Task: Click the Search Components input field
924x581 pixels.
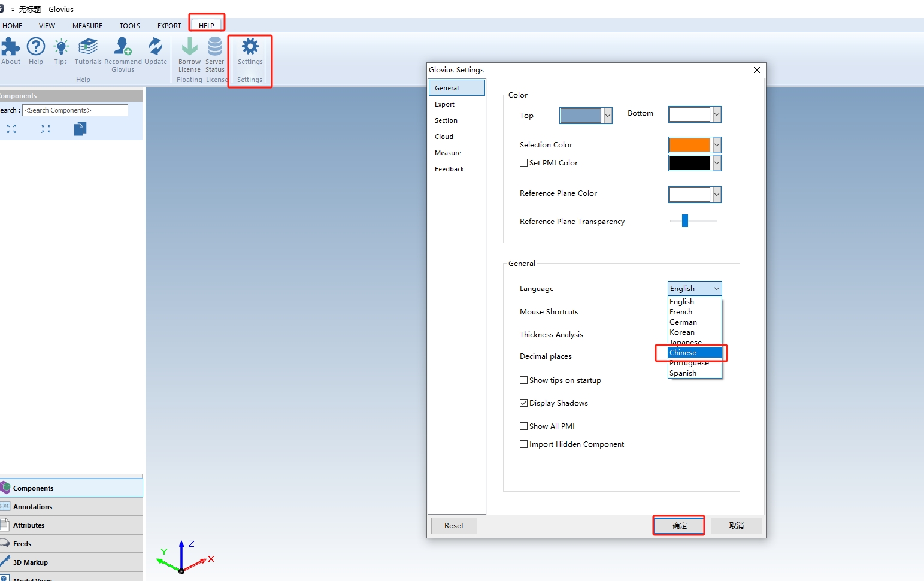Action: point(75,110)
